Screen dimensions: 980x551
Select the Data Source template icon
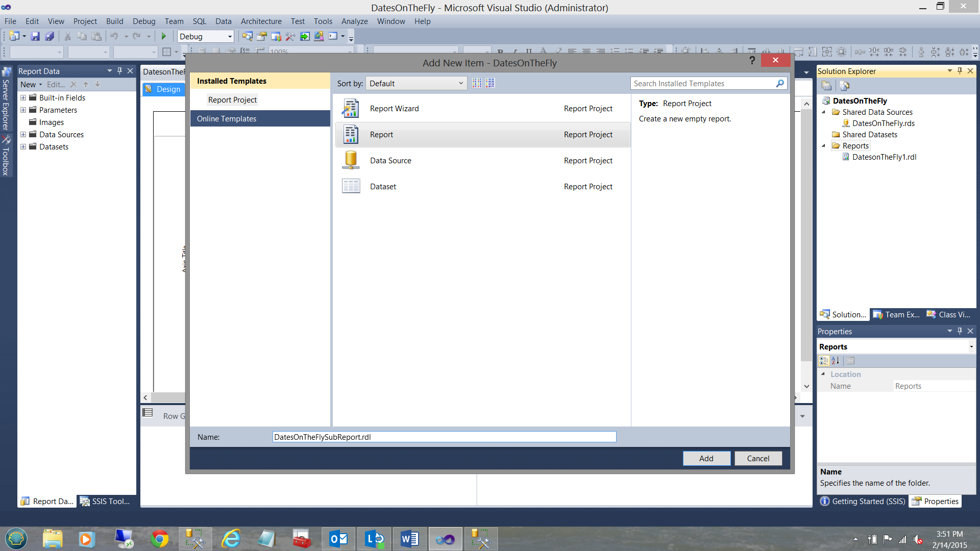pyautogui.click(x=351, y=161)
